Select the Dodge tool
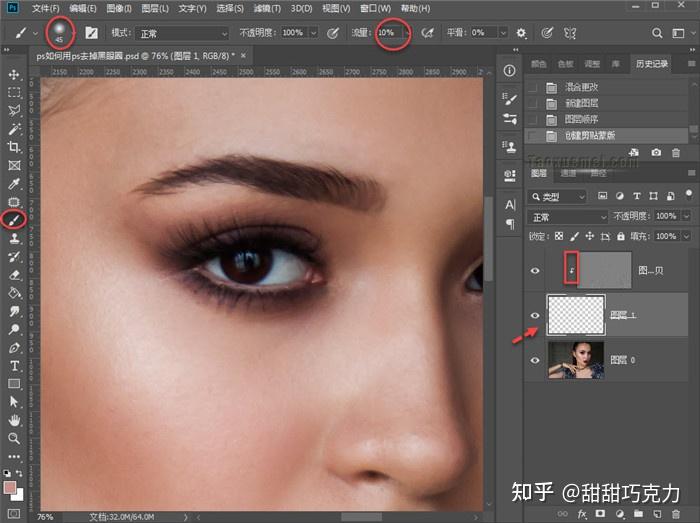 click(x=14, y=329)
